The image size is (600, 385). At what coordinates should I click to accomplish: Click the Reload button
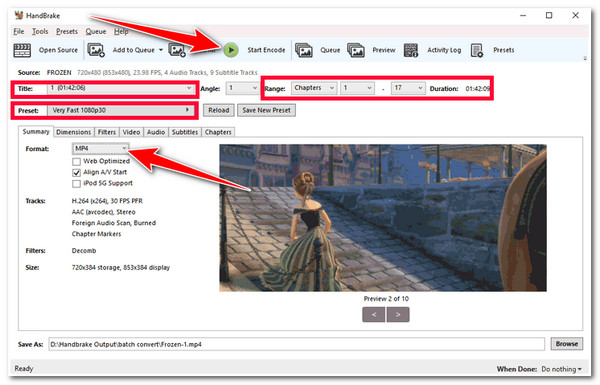(x=218, y=110)
